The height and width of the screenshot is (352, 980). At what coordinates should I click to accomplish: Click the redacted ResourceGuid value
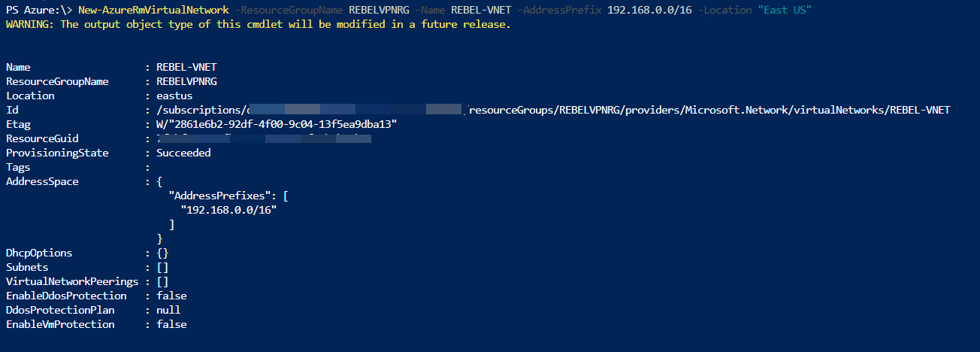pyautogui.click(x=265, y=138)
